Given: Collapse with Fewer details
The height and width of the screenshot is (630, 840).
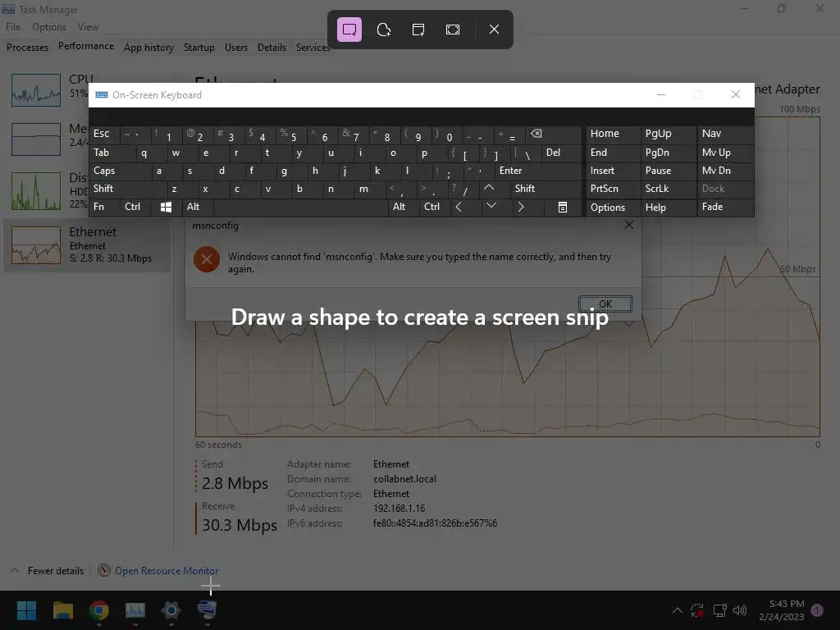Looking at the screenshot, I should tap(48, 571).
